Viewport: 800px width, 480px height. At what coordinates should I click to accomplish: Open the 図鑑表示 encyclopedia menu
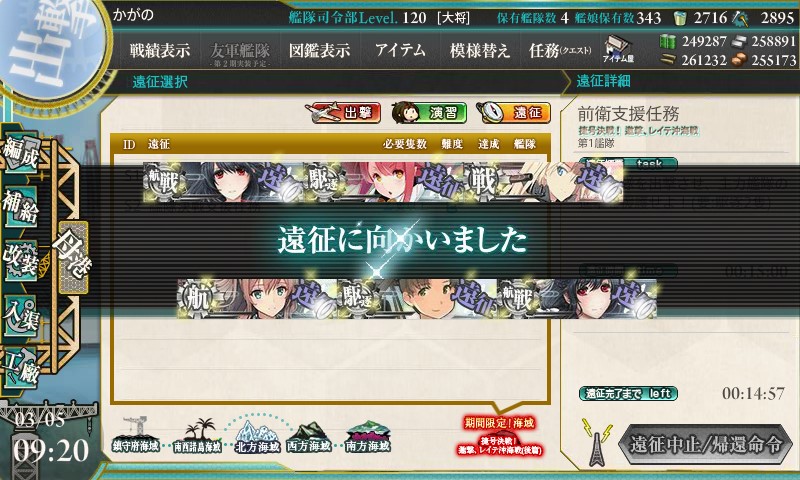pyautogui.click(x=319, y=50)
